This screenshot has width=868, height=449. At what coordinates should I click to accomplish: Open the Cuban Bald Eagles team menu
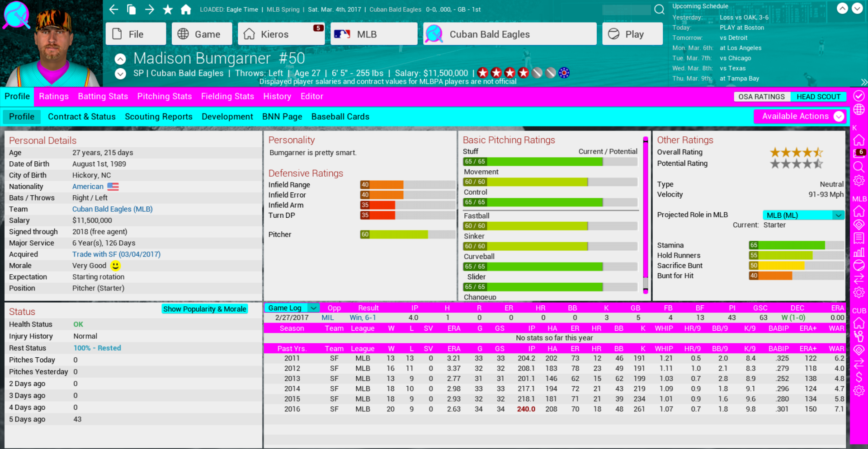[x=510, y=34]
